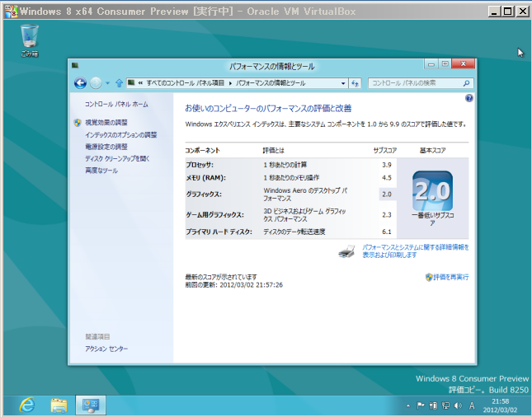Open the Recycle Bin desktop icon
Image resolution: width=532 pixels, height=417 pixels.
pyautogui.click(x=30, y=40)
